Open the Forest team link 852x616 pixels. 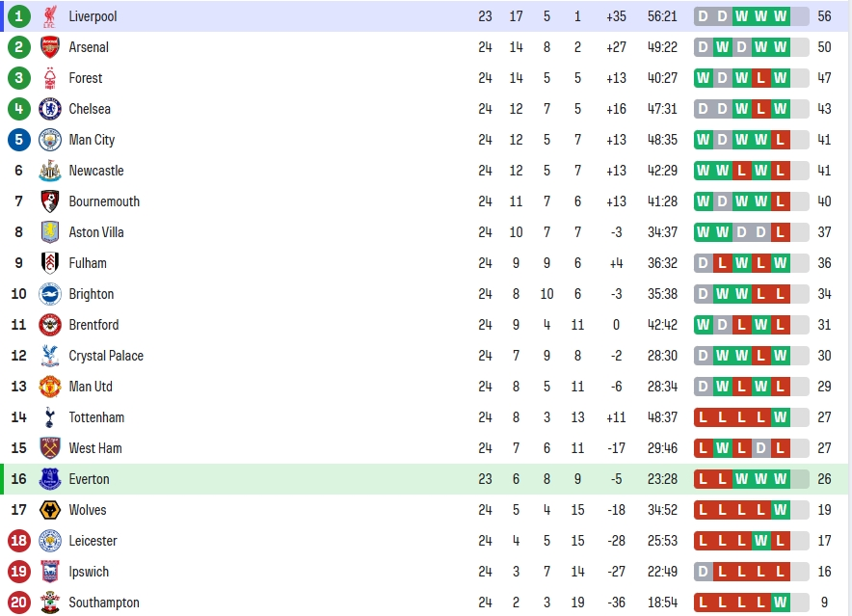tap(86, 78)
